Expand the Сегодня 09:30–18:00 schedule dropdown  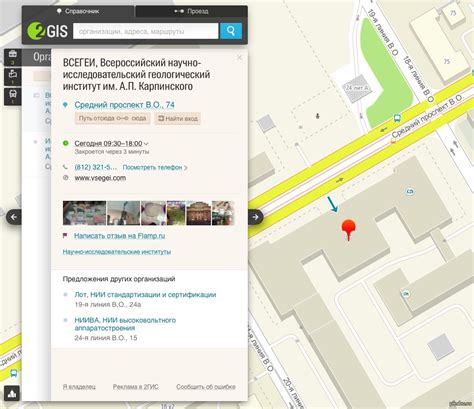111,143
